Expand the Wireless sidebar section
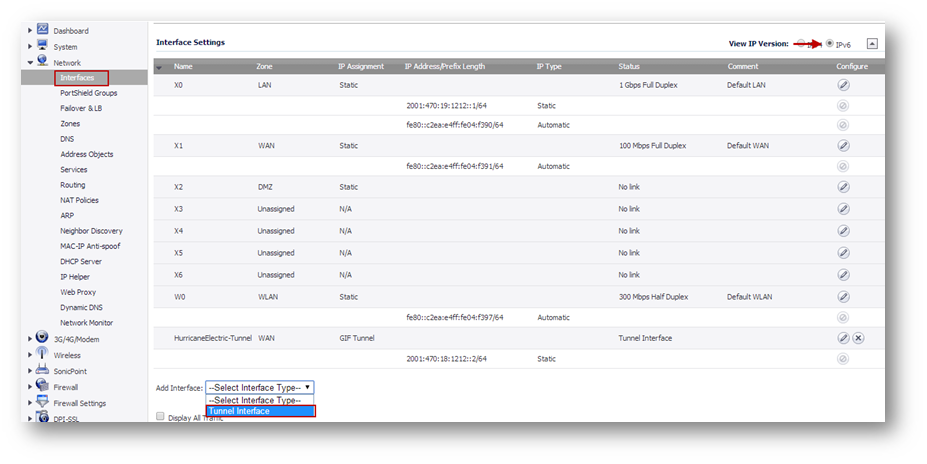Viewport: 927px width, 464px height. (30, 355)
